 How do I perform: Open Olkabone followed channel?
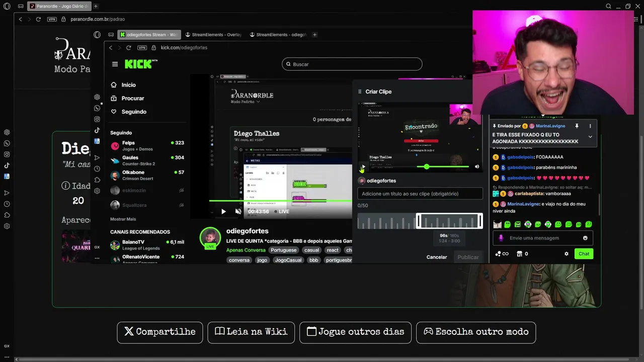[x=147, y=175]
